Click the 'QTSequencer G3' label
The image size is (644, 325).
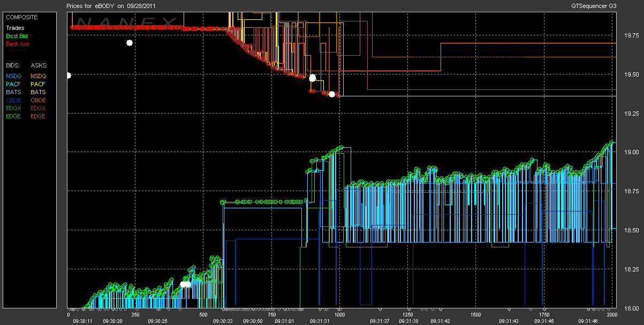pos(594,6)
